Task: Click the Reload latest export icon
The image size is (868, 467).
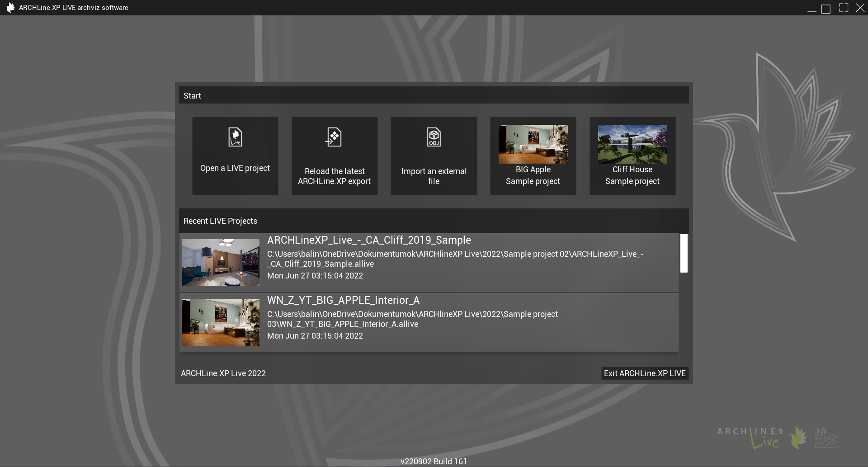Action: [334, 137]
